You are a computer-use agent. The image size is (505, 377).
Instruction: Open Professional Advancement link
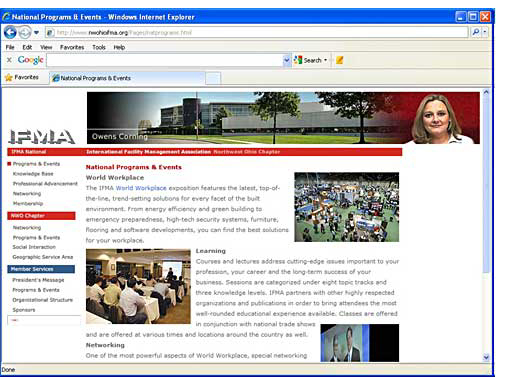pos(45,184)
